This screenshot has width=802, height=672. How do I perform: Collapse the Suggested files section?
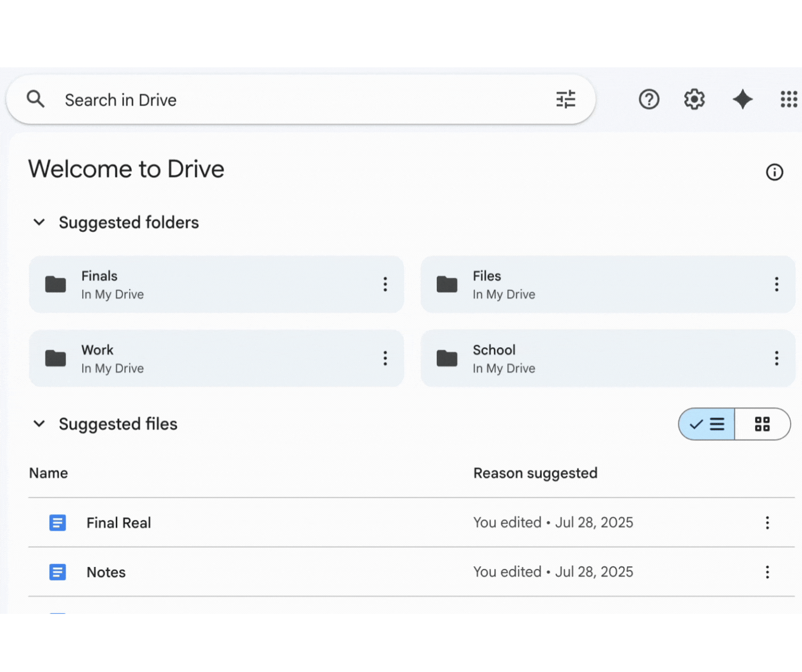click(39, 423)
